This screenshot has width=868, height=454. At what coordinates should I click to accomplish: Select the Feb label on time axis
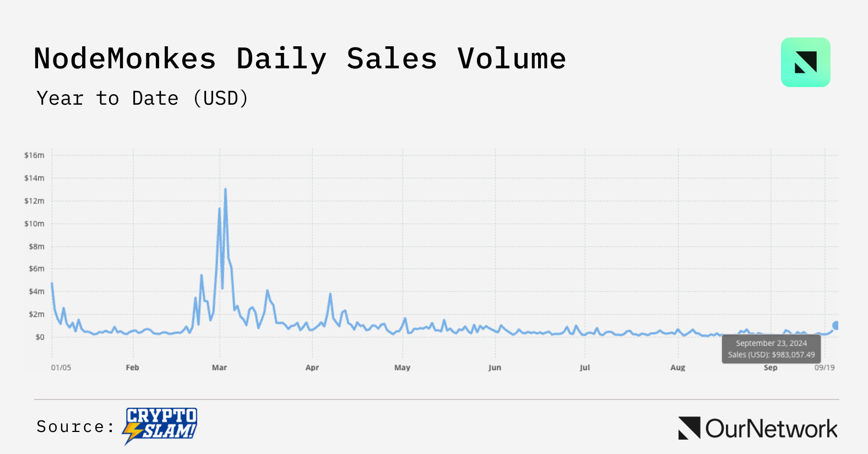[x=132, y=367]
